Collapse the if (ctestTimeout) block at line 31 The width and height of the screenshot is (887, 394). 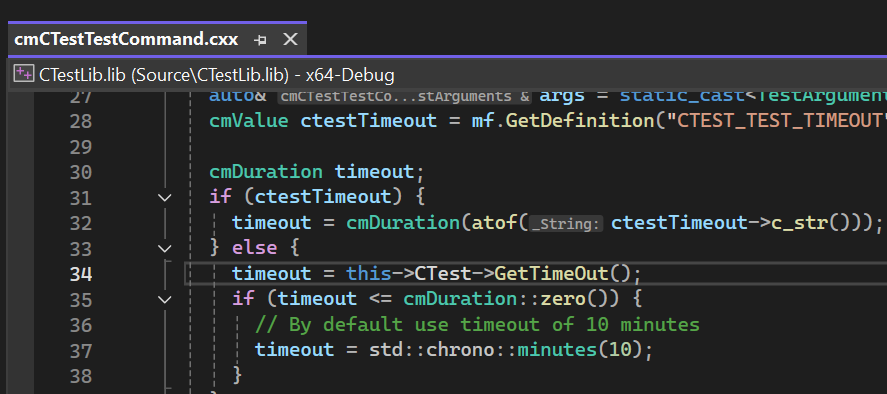coord(165,198)
